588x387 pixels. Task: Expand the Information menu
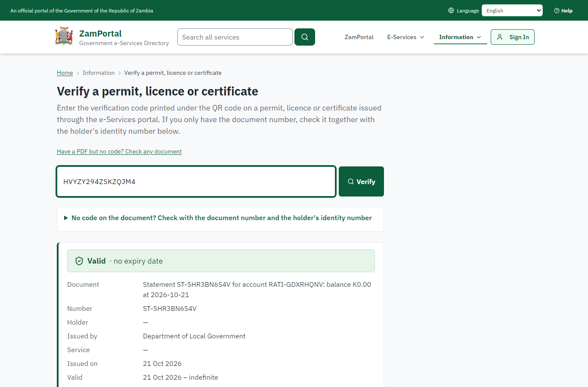(460, 37)
